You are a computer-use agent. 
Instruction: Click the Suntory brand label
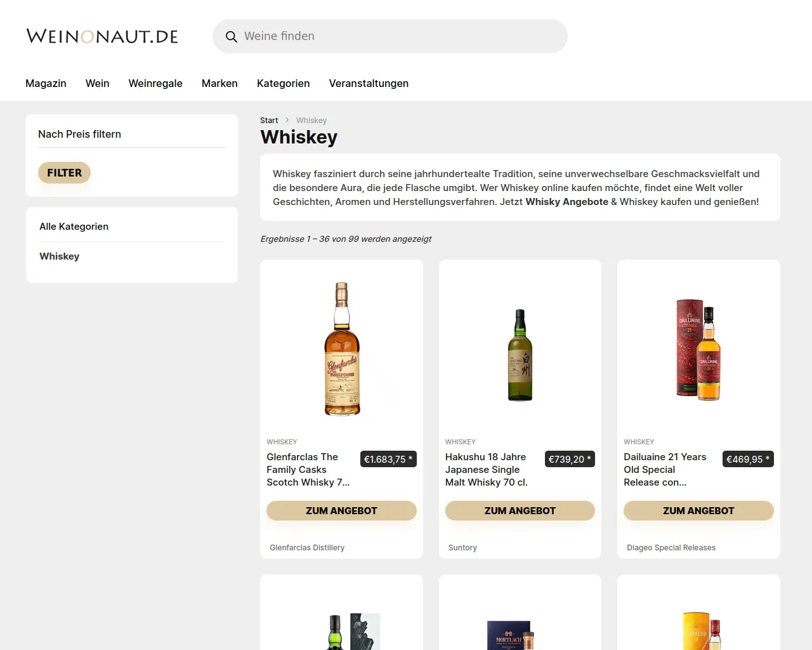[x=462, y=548]
